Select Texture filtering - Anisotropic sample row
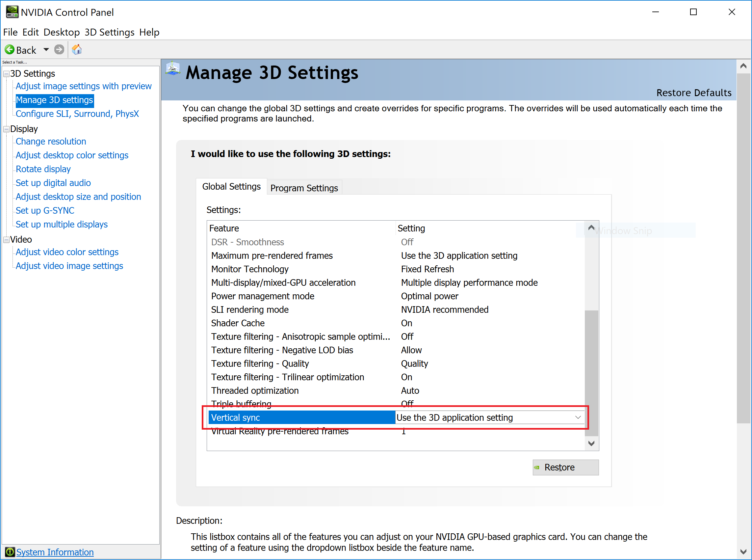The height and width of the screenshot is (560, 752). 396,336
